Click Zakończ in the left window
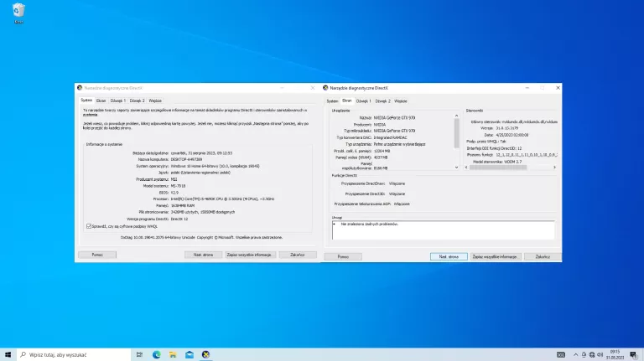644x361 pixels. 298,255
